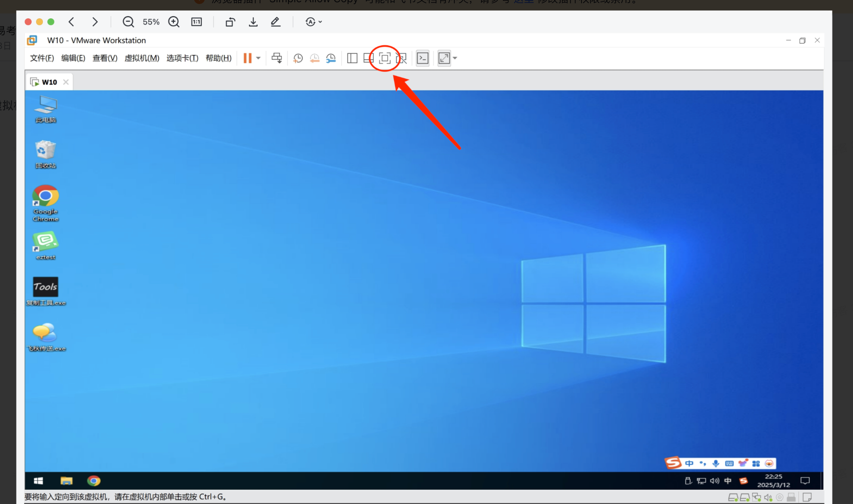Screen dimensions: 853x504
Task: Toggle the Sogou 中 language mode
Action: click(689, 463)
